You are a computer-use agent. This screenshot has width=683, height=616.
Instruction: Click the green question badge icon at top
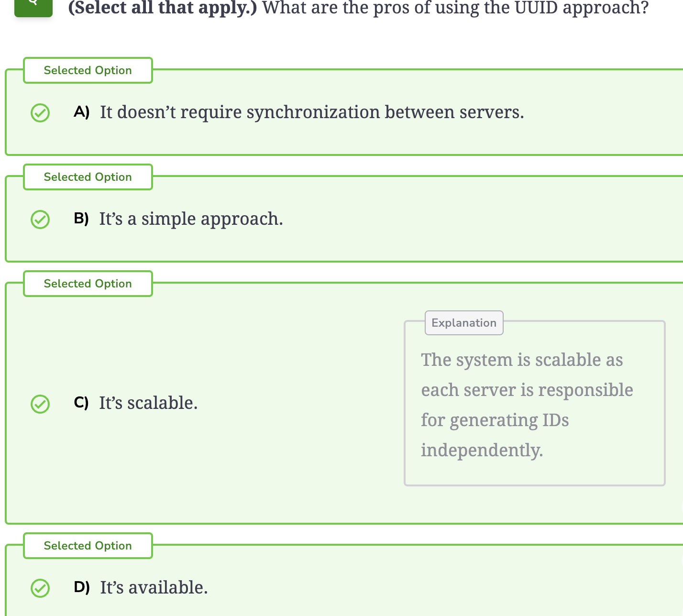(33, 7)
